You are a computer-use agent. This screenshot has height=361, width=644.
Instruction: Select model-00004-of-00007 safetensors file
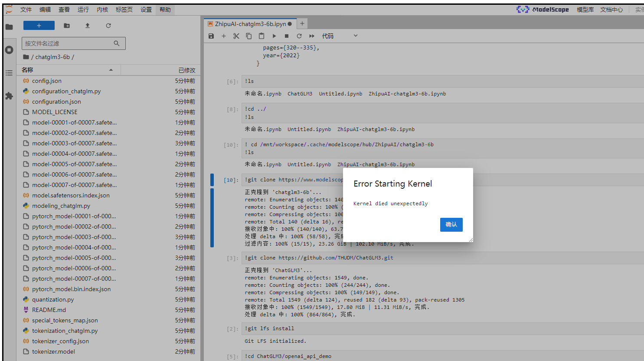(108, 154)
